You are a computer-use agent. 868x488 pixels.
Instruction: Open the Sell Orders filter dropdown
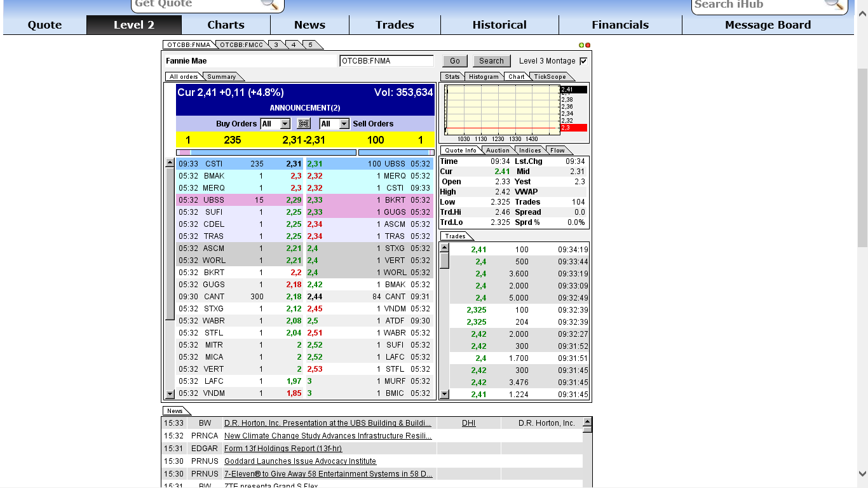(334, 123)
